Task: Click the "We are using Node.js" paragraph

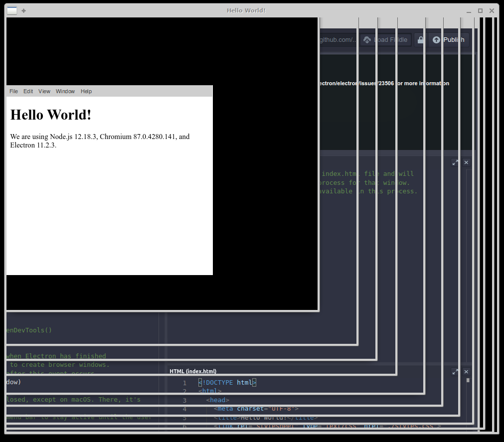Action: [x=100, y=141]
